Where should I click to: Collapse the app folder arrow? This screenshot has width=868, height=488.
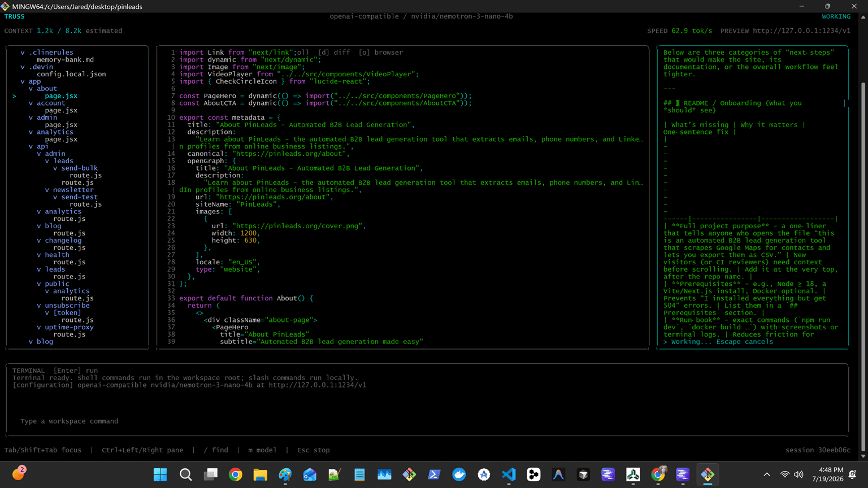coord(23,81)
